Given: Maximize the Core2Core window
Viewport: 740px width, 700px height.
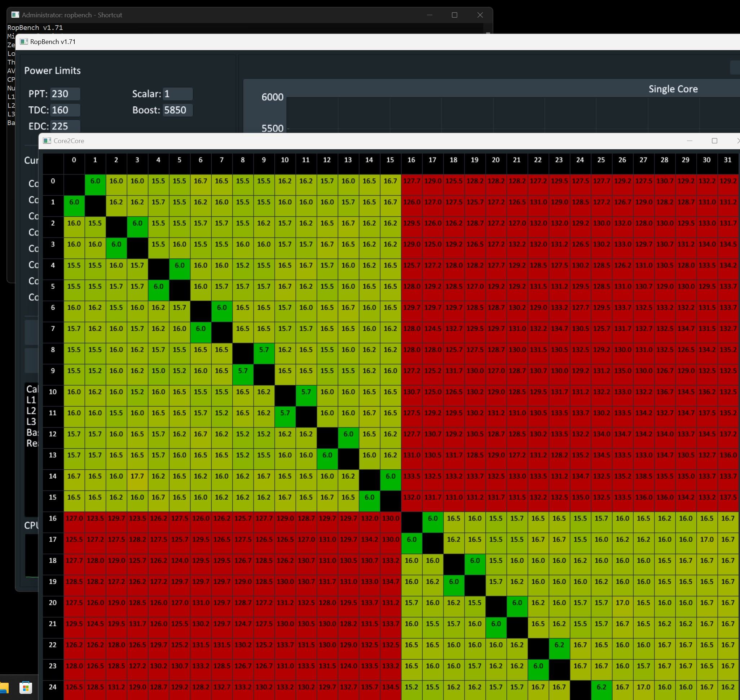Looking at the screenshot, I should pyautogui.click(x=714, y=141).
